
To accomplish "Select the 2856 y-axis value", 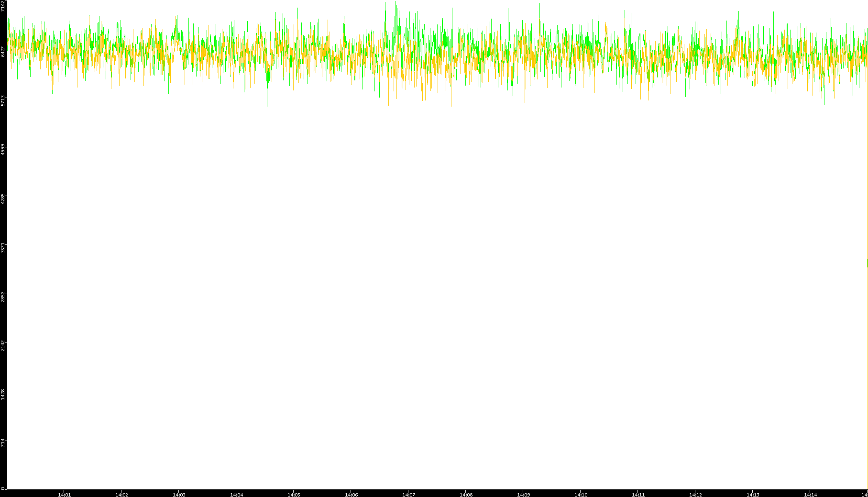I will pos(3,297).
